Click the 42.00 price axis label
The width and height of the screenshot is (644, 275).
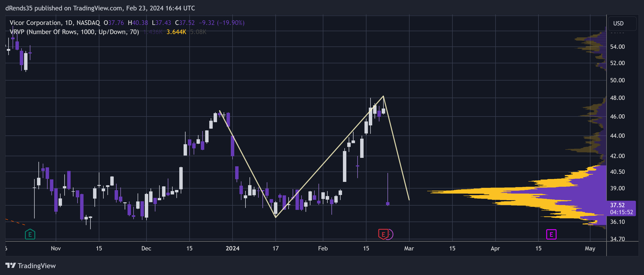pyautogui.click(x=617, y=156)
